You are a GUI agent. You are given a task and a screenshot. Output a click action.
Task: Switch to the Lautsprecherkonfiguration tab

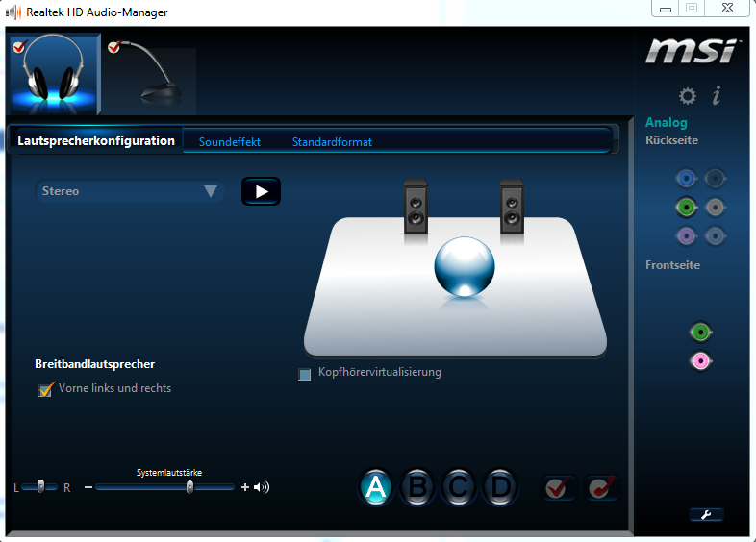click(96, 140)
